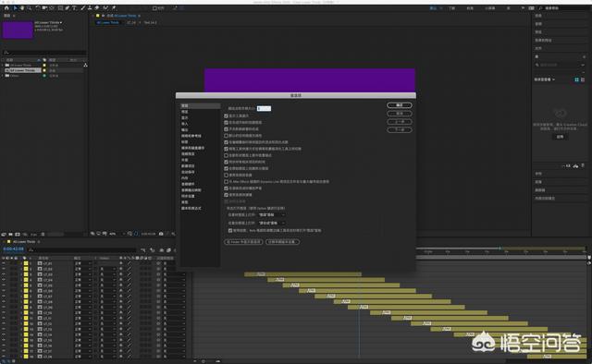Screen dimensions: 592x364
Task: Hide layer LT_01 using its eye toggle
Action: click(4, 263)
